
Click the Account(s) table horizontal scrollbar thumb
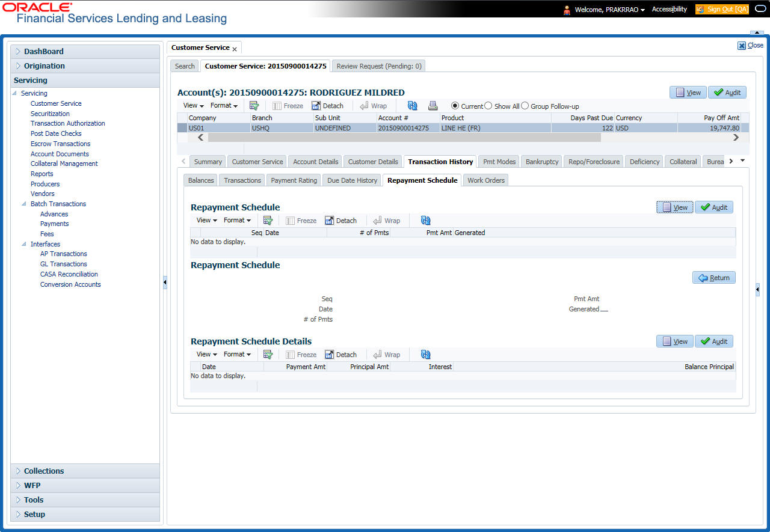pos(404,137)
